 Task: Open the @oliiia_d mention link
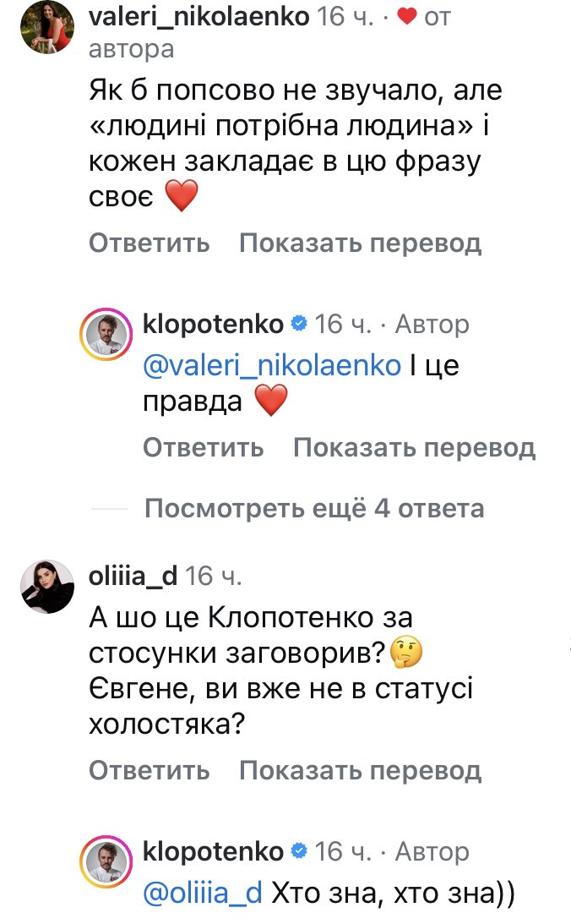(203, 893)
